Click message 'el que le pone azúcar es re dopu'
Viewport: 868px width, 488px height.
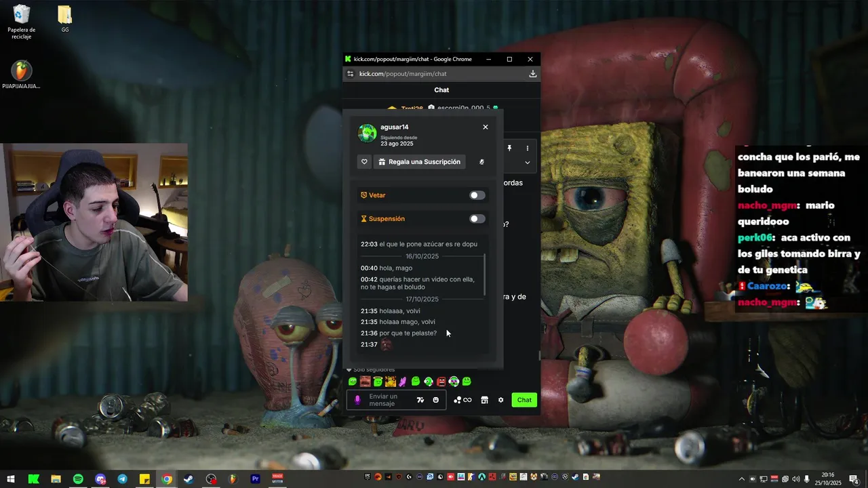click(428, 244)
